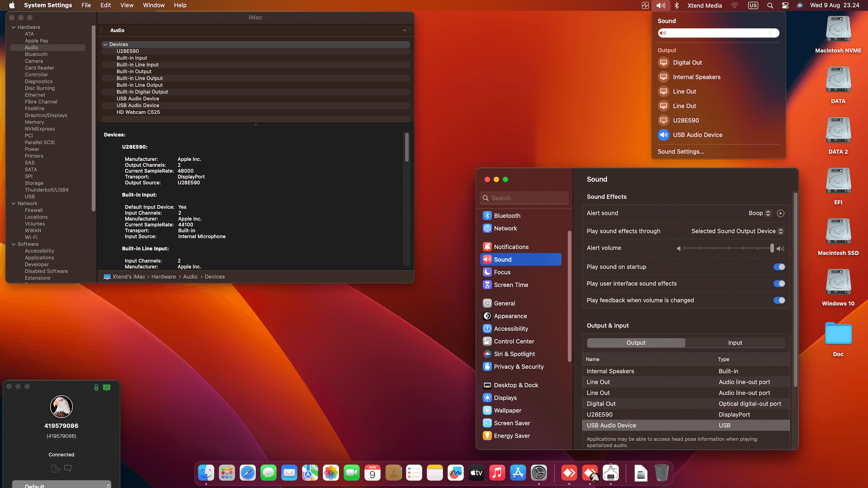Collapse the Devices list in Audio
Image resolution: width=868 pixels, height=488 pixels.
(x=105, y=44)
